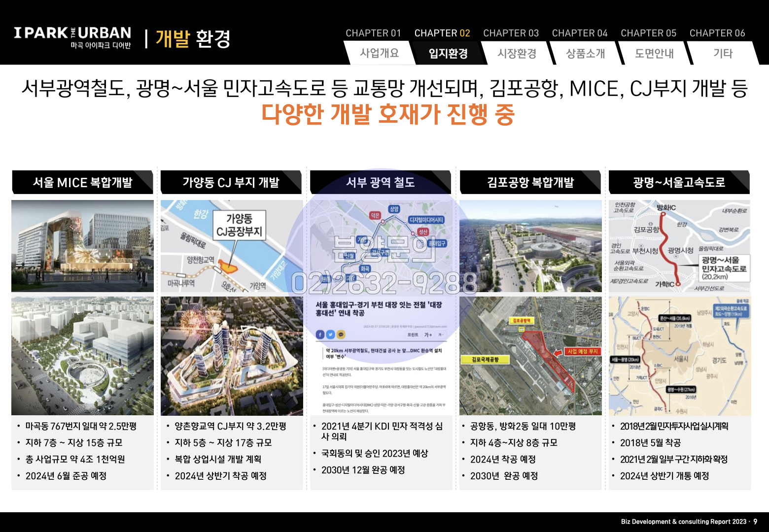This screenshot has height=532, width=769.
Task: Click the Facebook share icon in article
Action: coord(320,334)
